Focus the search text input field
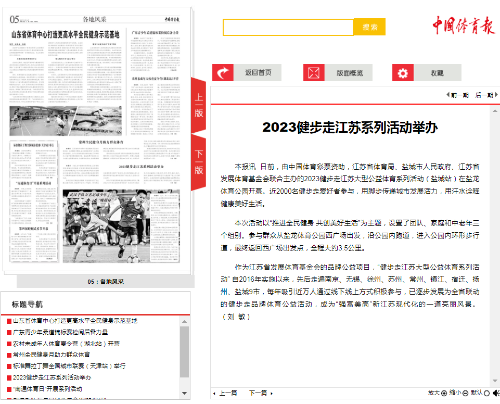 point(288,27)
